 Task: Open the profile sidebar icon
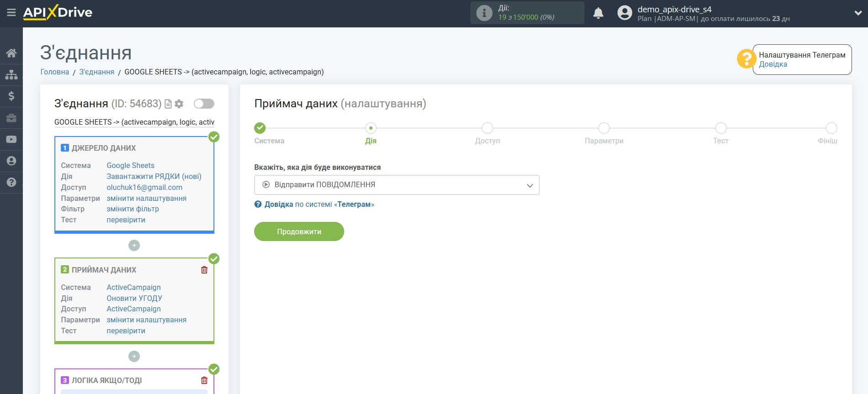coord(11,161)
